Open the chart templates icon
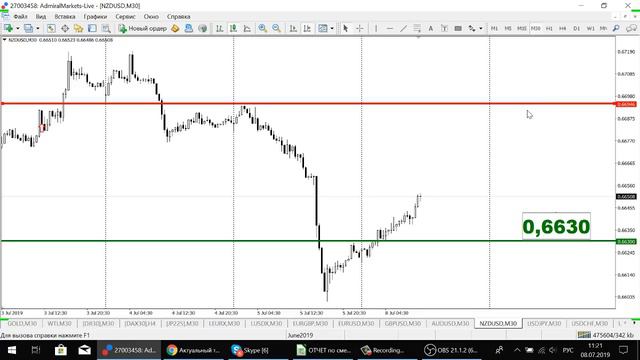 323,28
